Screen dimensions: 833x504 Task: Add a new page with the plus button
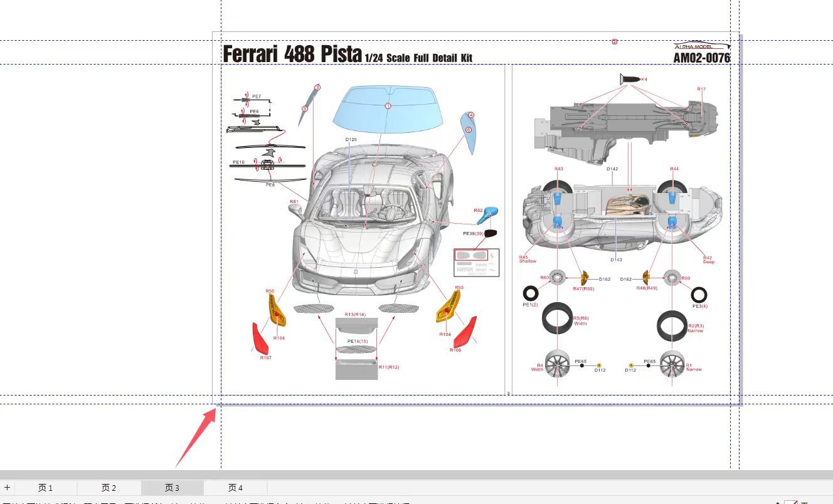click(7, 488)
